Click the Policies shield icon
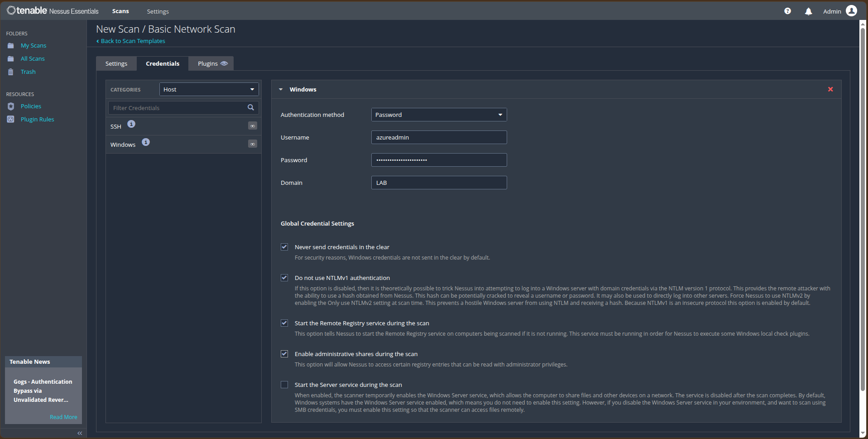Viewport: 868px width, 439px height. click(11, 106)
